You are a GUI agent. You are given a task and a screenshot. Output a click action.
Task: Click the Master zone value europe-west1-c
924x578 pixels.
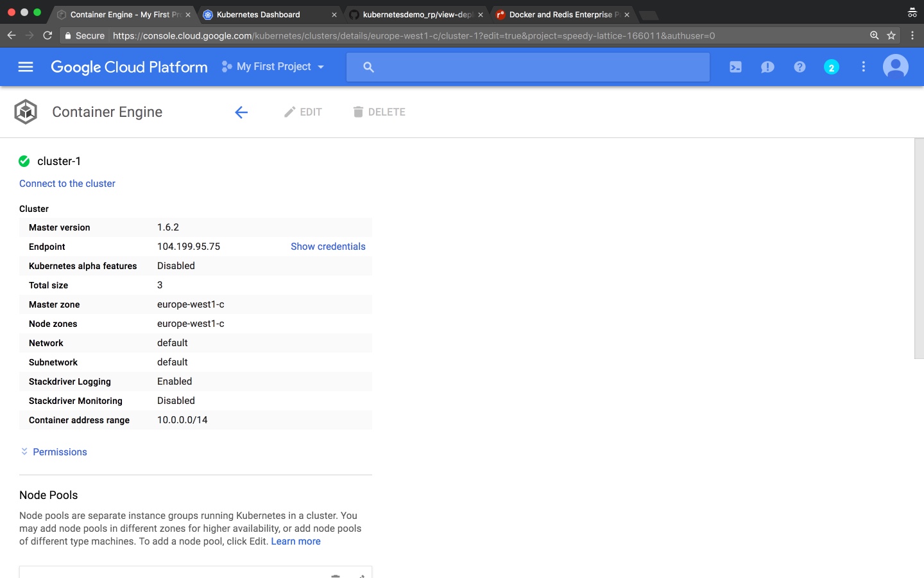pos(191,304)
